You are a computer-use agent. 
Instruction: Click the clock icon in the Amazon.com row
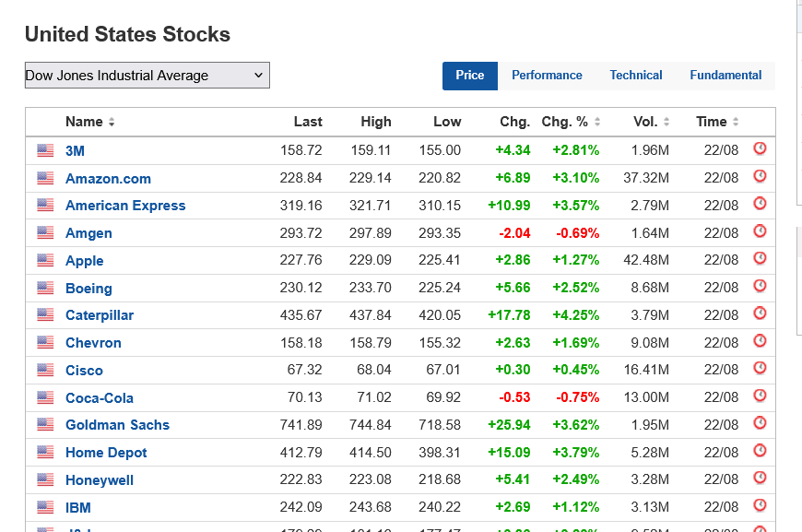(x=760, y=176)
